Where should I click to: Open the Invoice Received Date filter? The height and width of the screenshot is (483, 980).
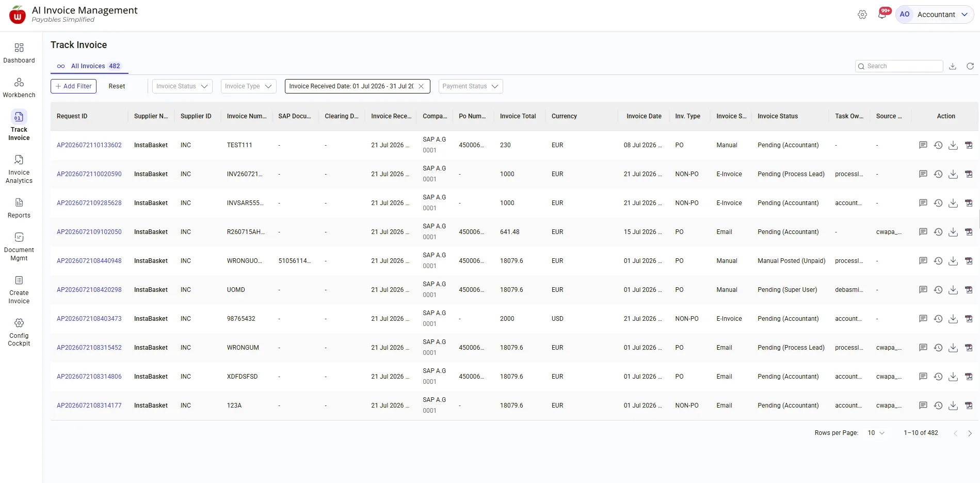click(351, 86)
